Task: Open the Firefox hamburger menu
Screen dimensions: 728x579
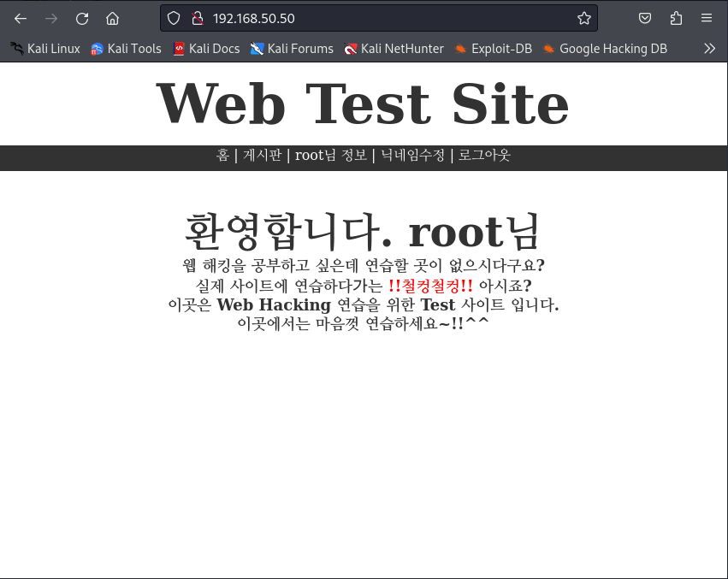Action: tap(707, 19)
